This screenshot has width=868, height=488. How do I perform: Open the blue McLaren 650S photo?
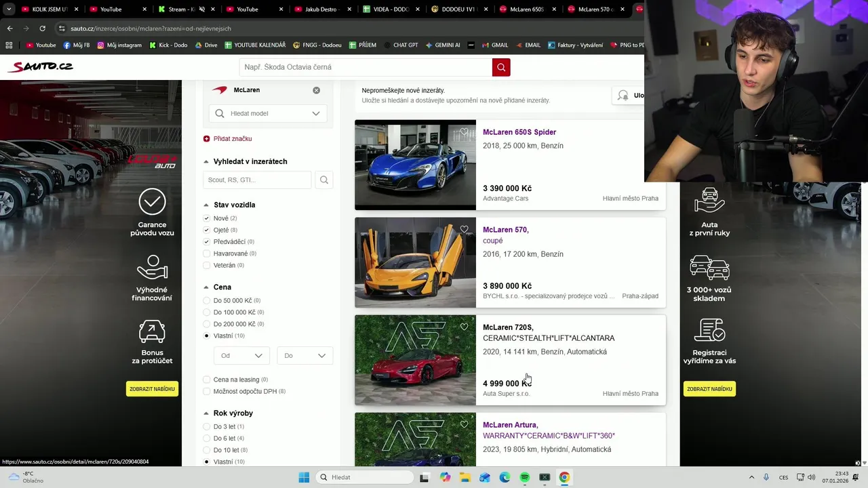[415, 165]
